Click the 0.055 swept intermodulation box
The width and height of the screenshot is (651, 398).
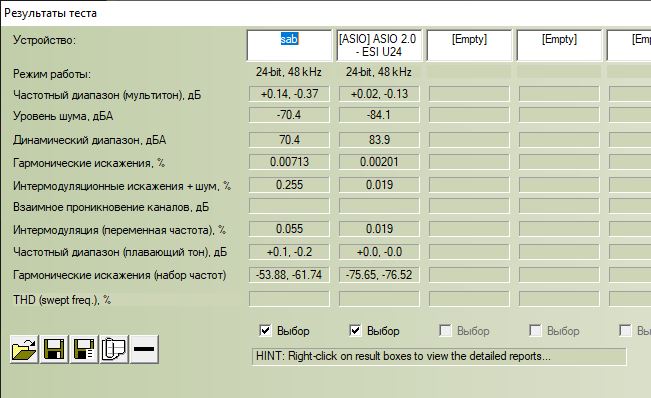click(x=289, y=229)
